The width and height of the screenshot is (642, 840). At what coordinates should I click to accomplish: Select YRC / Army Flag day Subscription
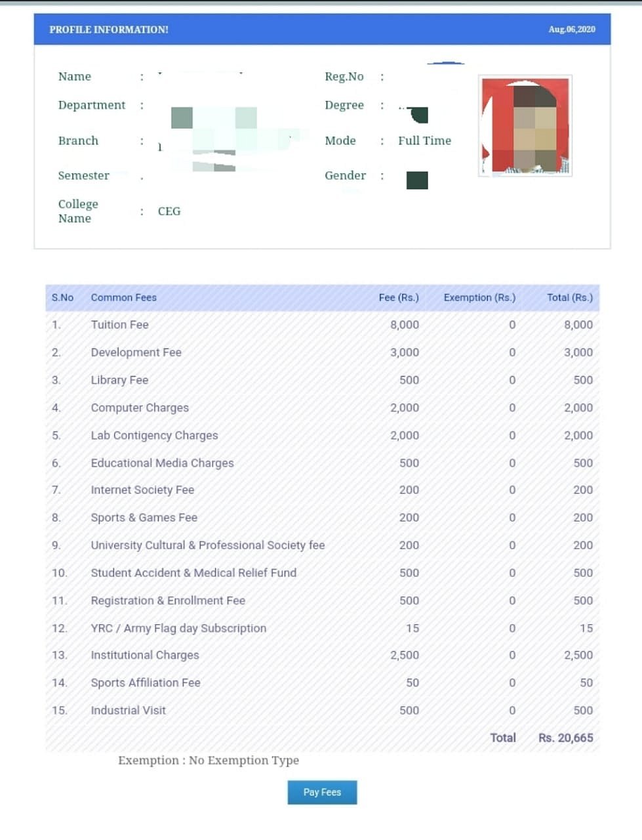click(x=178, y=628)
